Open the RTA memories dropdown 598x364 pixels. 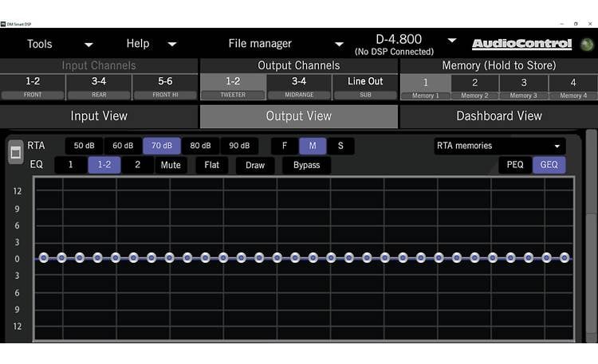499,146
